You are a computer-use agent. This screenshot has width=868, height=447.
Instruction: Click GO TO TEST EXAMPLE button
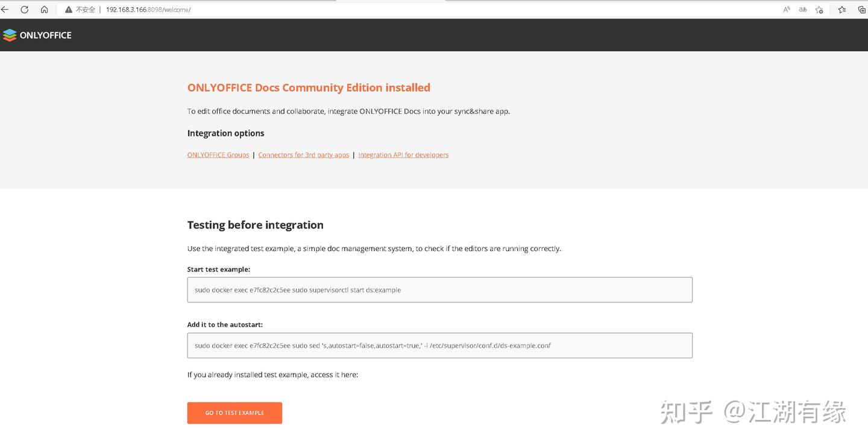pyautogui.click(x=234, y=413)
